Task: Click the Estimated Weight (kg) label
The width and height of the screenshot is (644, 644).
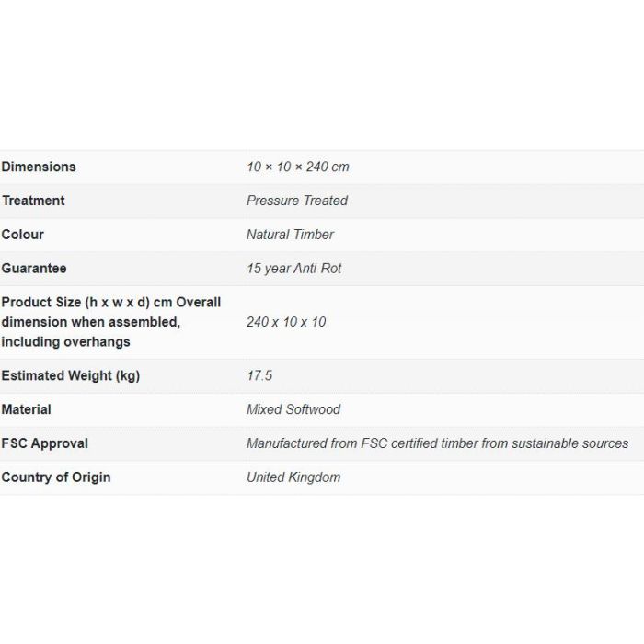Action: pos(71,375)
